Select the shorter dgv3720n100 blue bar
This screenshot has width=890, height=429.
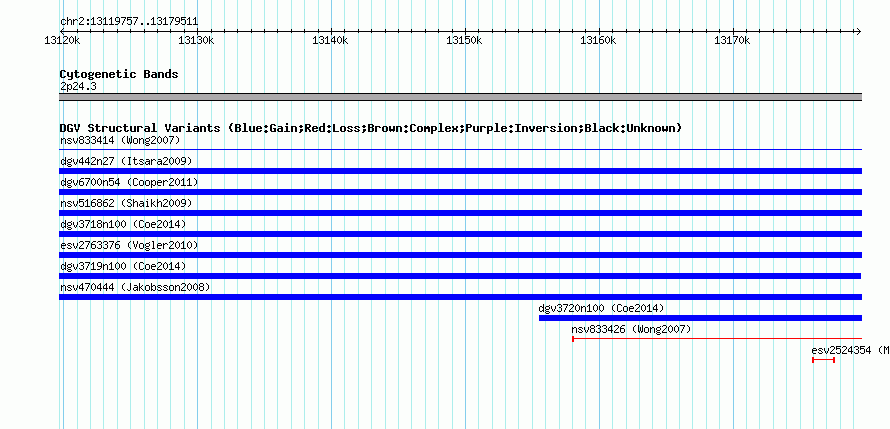[x=700, y=318]
